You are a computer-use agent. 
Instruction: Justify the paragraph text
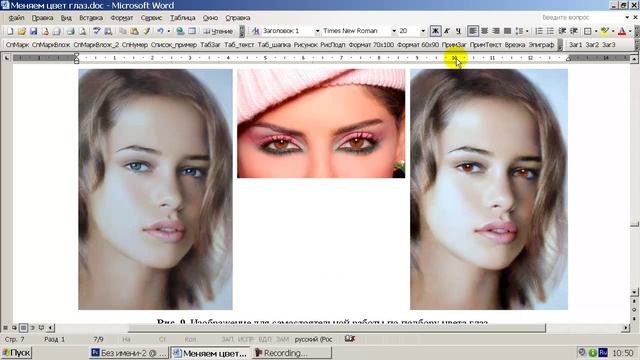(507, 31)
